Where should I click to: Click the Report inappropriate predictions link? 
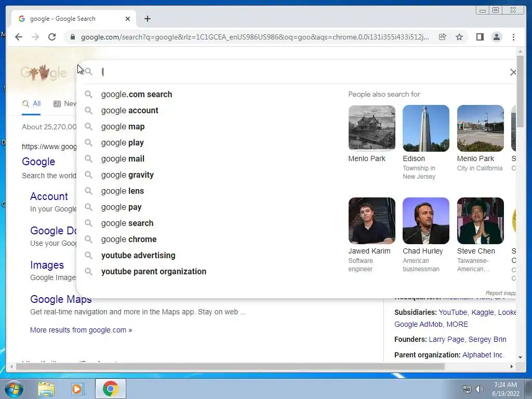500,293
